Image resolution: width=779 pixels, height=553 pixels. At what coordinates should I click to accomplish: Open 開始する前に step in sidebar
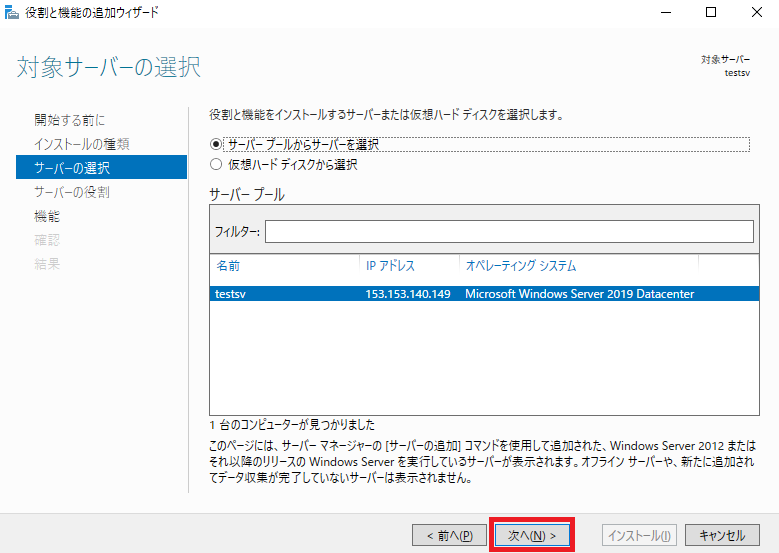pyautogui.click(x=70, y=120)
